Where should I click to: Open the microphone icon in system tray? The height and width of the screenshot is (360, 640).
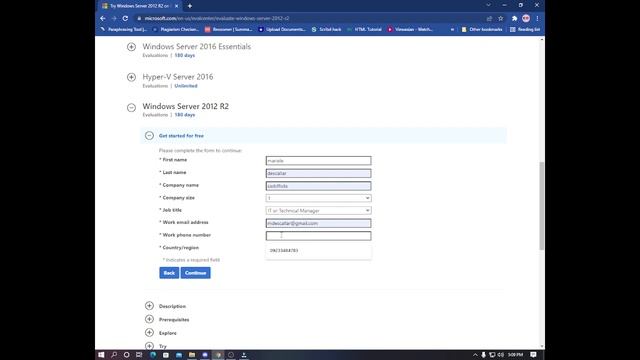(484, 355)
